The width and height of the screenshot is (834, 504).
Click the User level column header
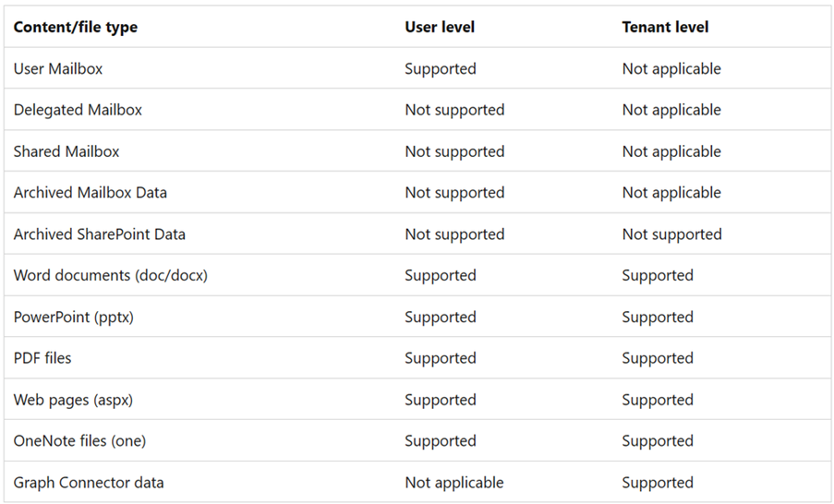440,27
